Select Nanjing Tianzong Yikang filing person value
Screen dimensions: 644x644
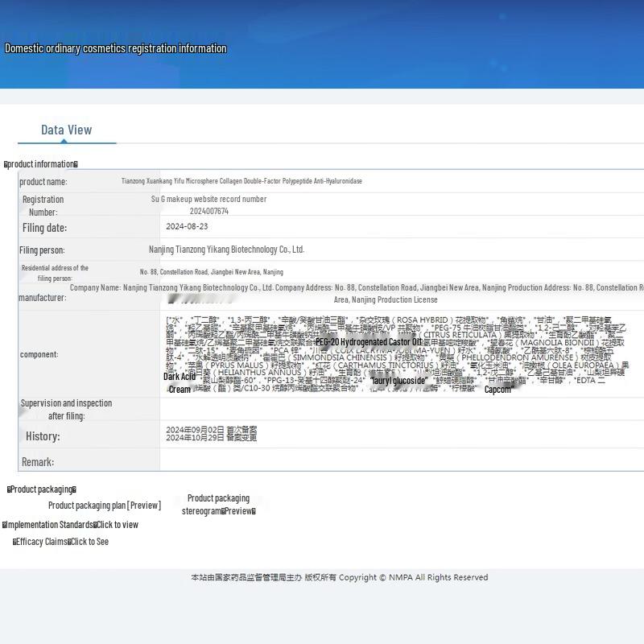(226, 250)
